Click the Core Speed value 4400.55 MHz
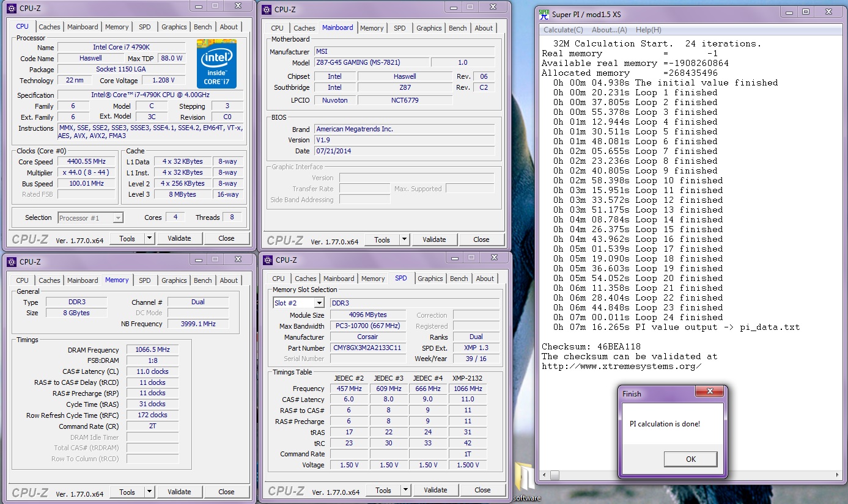 pyautogui.click(x=86, y=162)
